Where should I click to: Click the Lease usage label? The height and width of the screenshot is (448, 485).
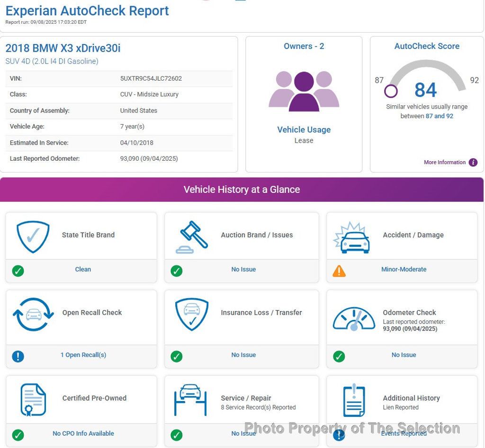304,140
